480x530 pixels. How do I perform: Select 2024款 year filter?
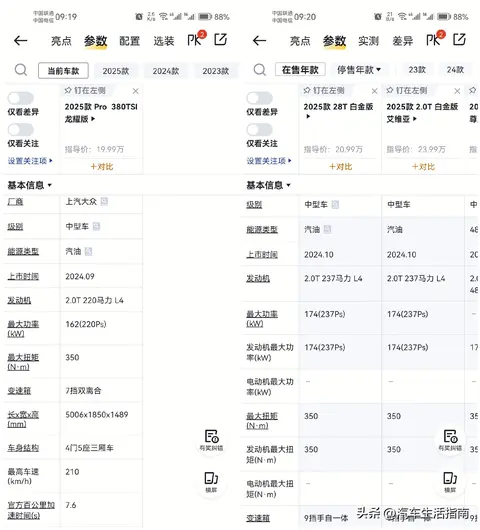(x=166, y=71)
